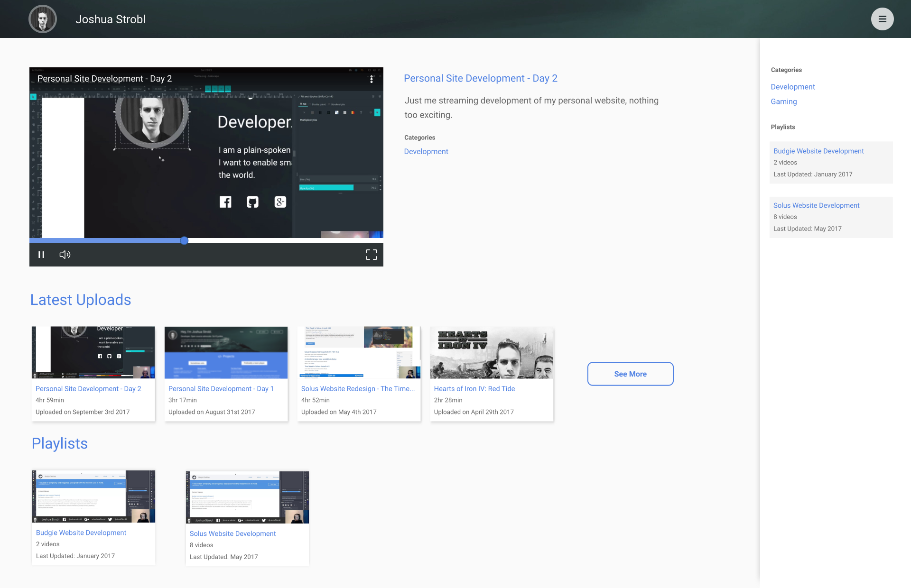Select the Gaming category in the sidebar

[x=784, y=101]
